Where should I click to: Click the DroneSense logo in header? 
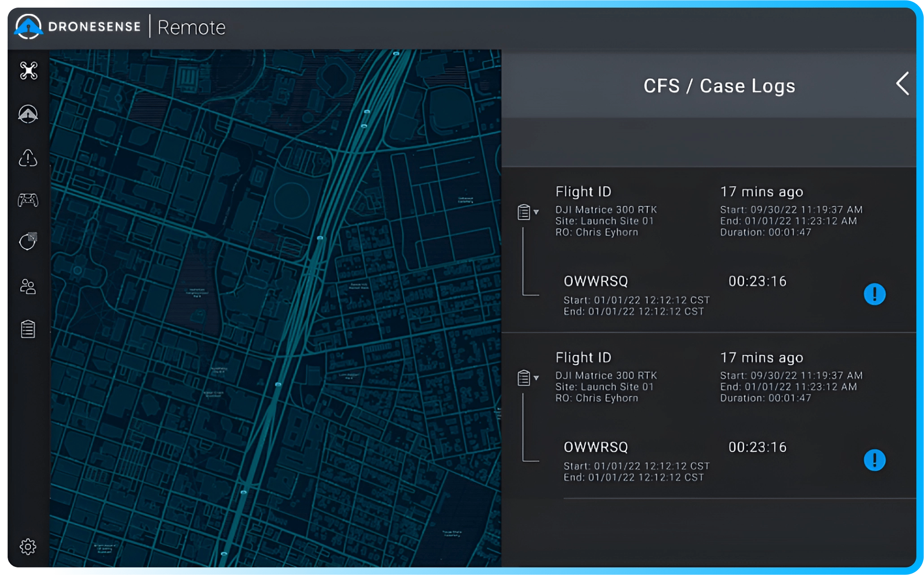pos(77,26)
